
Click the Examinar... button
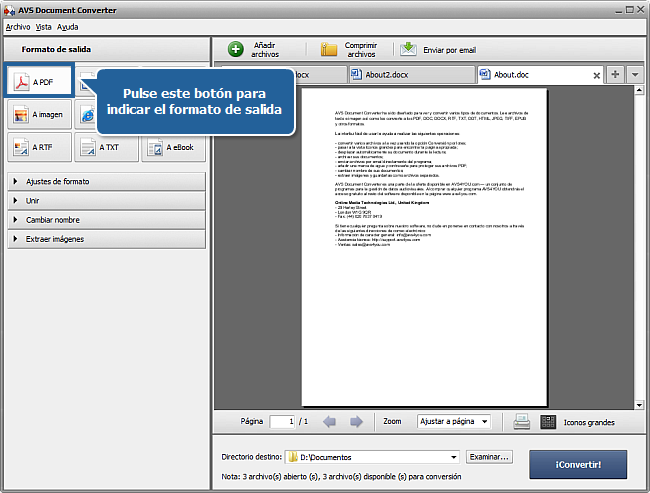click(489, 457)
